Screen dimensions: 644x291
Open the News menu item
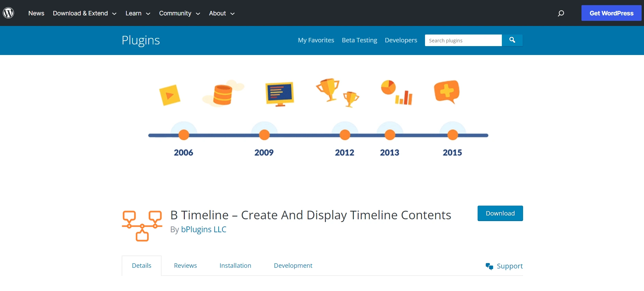click(36, 13)
